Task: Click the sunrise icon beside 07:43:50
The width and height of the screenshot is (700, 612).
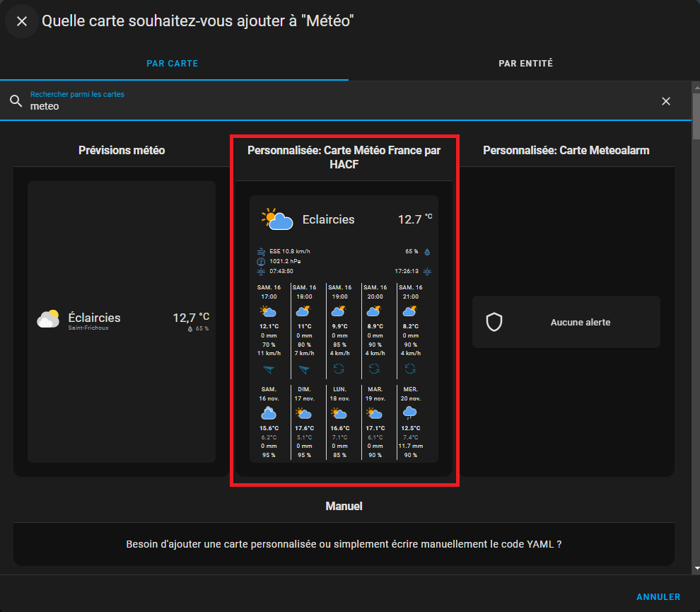Action: point(261,271)
